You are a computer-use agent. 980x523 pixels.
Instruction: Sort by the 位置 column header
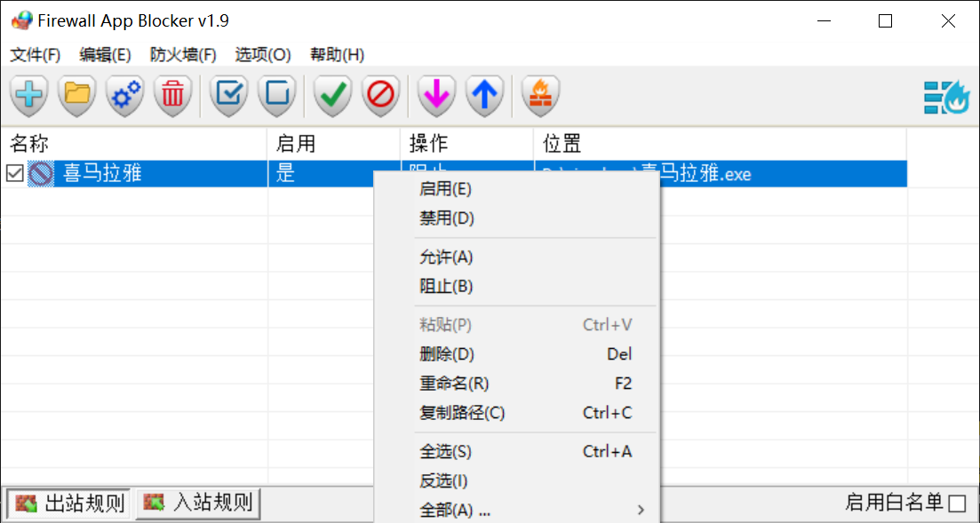coord(720,144)
